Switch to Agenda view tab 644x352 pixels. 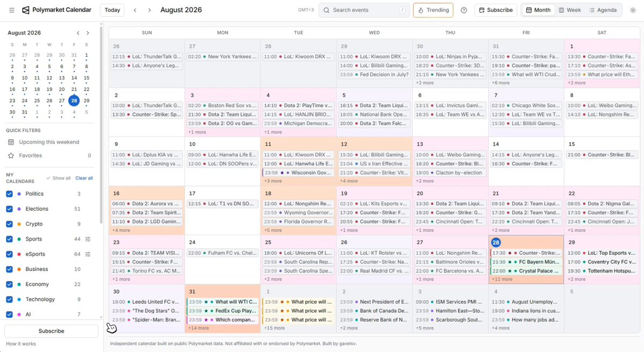[x=603, y=10]
